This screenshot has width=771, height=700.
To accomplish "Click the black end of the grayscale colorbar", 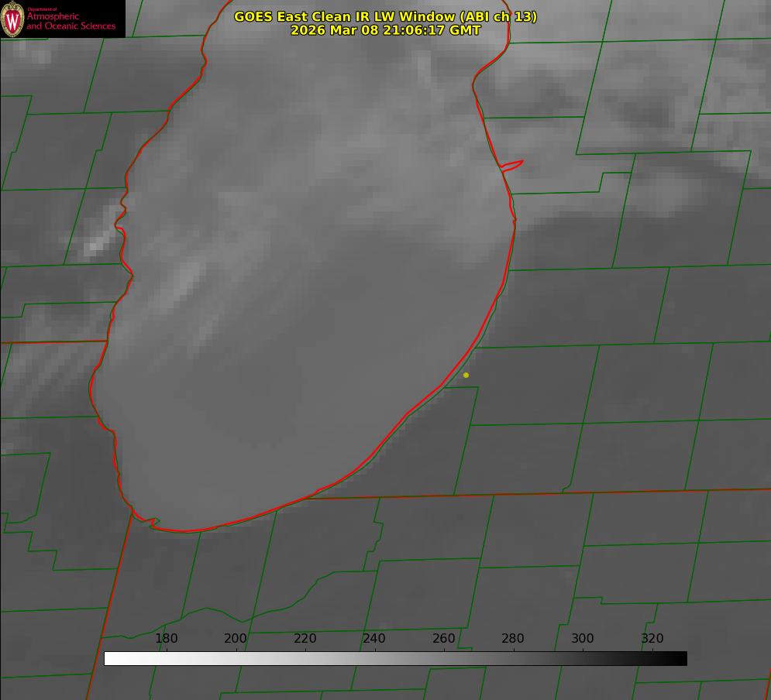I will tap(680, 658).
